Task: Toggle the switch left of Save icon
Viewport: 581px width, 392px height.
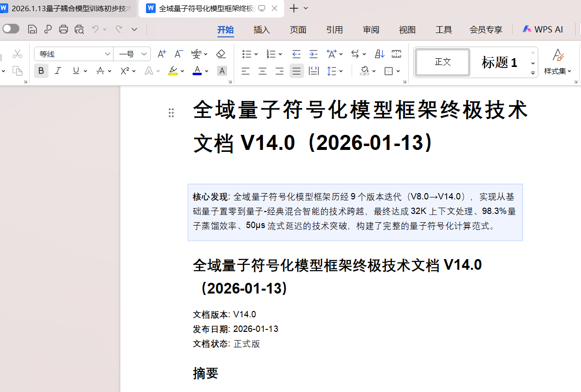Action: click(x=11, y=29)
